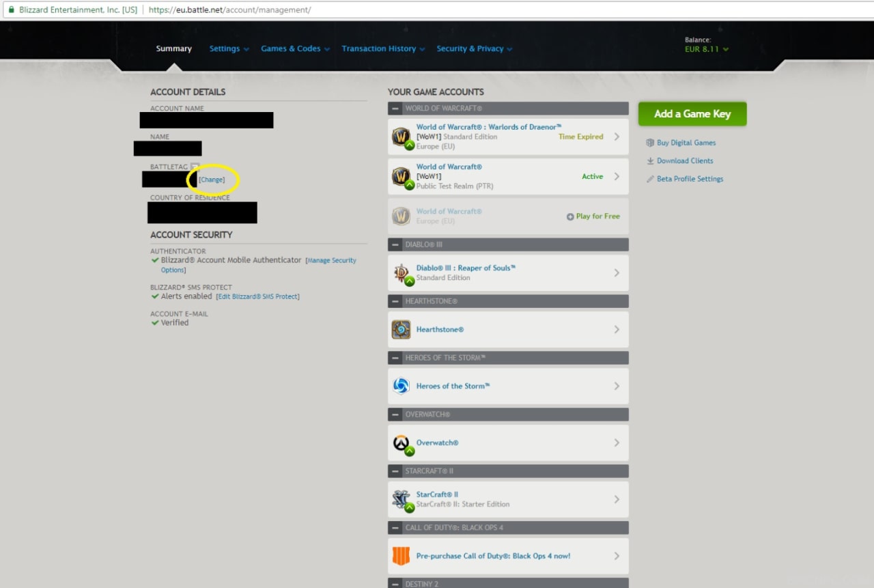Viewport: 874px width, 588px height.
Task: Open the Settings dropdown menu
Action: point(229,48)
